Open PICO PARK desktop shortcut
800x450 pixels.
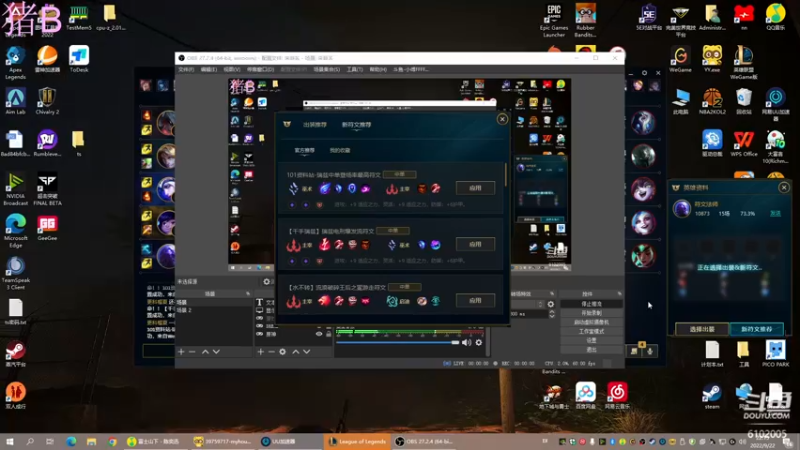pos(776,354)
